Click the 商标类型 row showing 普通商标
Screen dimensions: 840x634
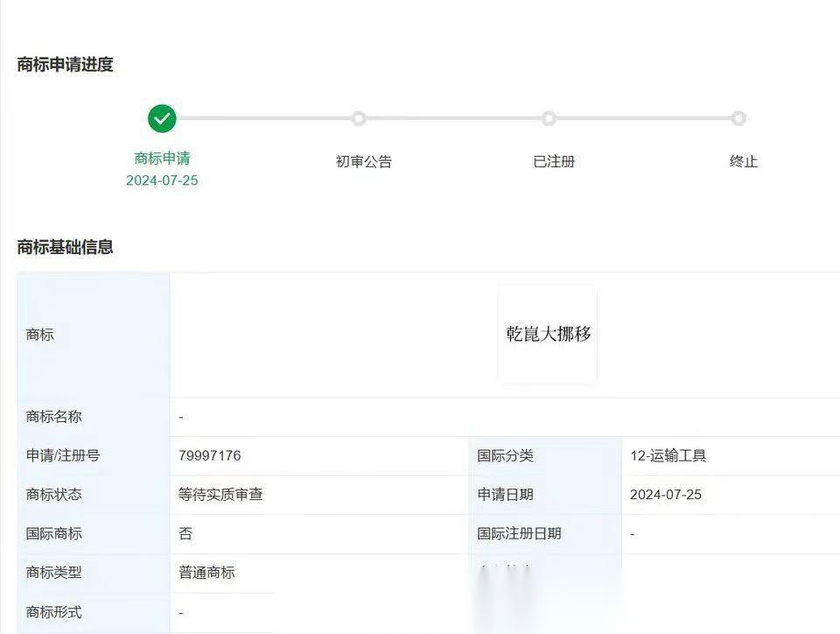tap(208, 574)
